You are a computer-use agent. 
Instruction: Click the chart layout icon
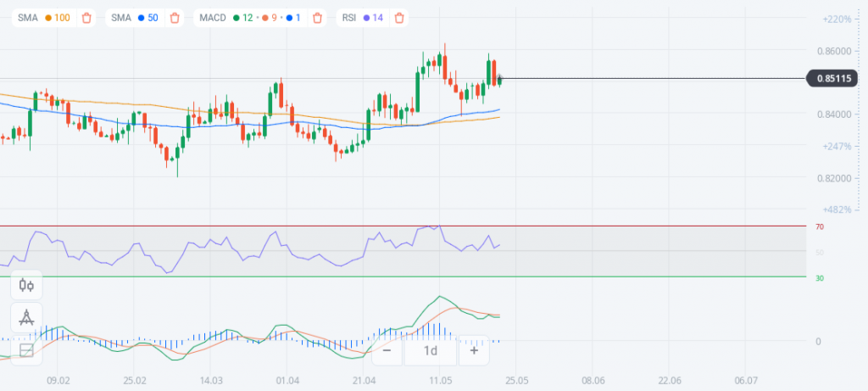(x=26, y=349)
